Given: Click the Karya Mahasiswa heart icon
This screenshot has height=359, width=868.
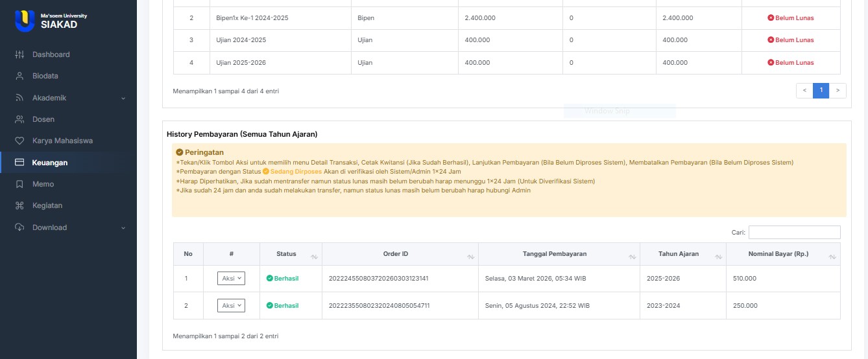Looking at the screenshot, I should [19, 141].
